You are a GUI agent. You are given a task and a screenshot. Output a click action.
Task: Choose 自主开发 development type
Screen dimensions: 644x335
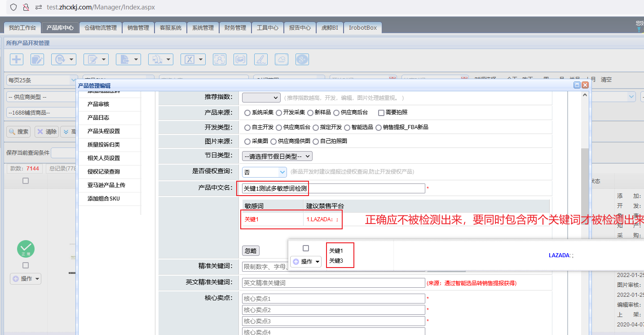[247, 127]
